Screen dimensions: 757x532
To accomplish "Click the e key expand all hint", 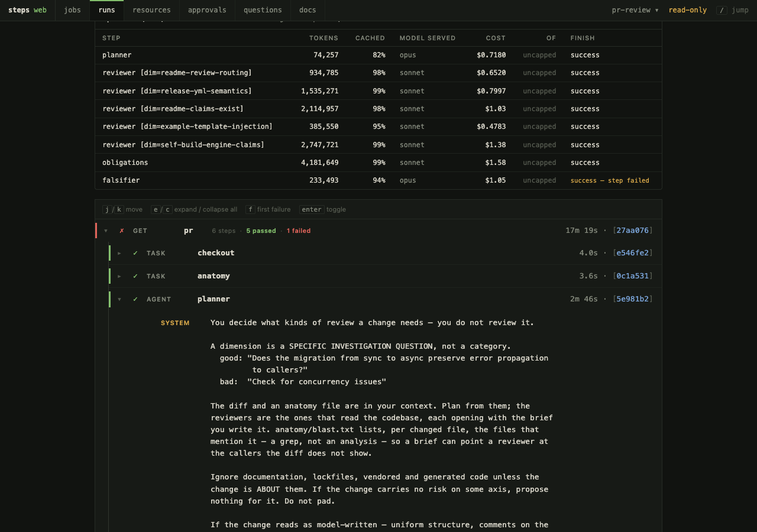I will (x=156, y=209).
